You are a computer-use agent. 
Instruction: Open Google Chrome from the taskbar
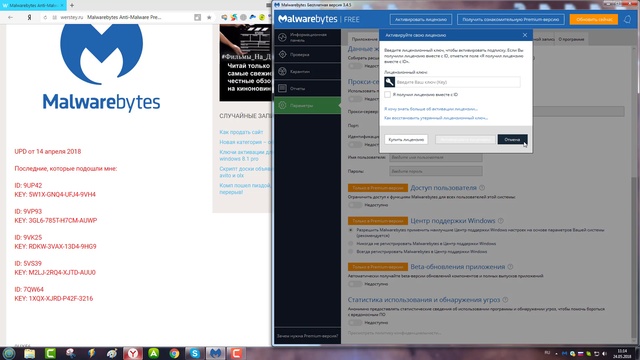coord(174,353)
